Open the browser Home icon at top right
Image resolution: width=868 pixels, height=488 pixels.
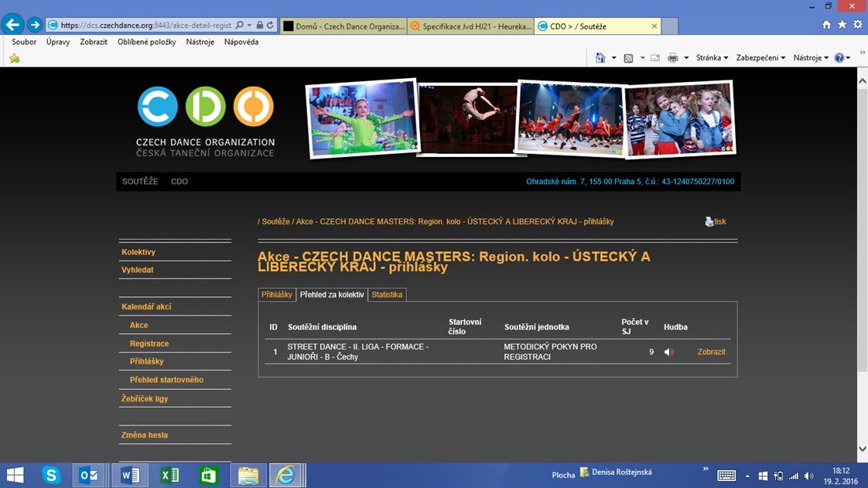(826, 25)
